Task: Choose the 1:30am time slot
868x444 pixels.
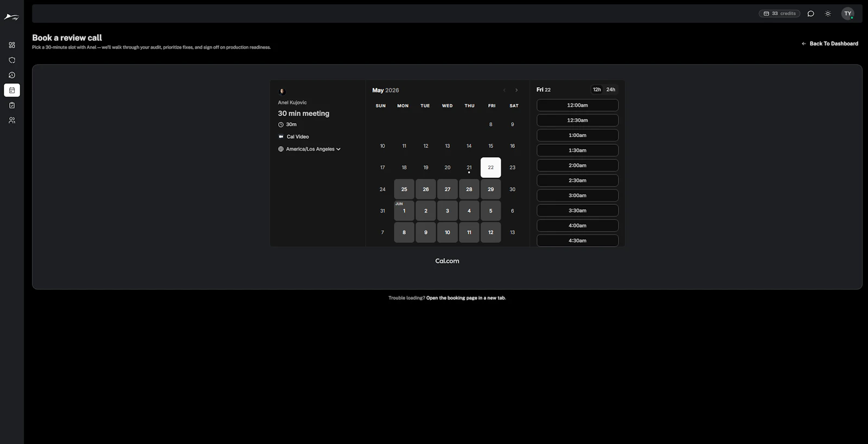Action: pos(578,150)
